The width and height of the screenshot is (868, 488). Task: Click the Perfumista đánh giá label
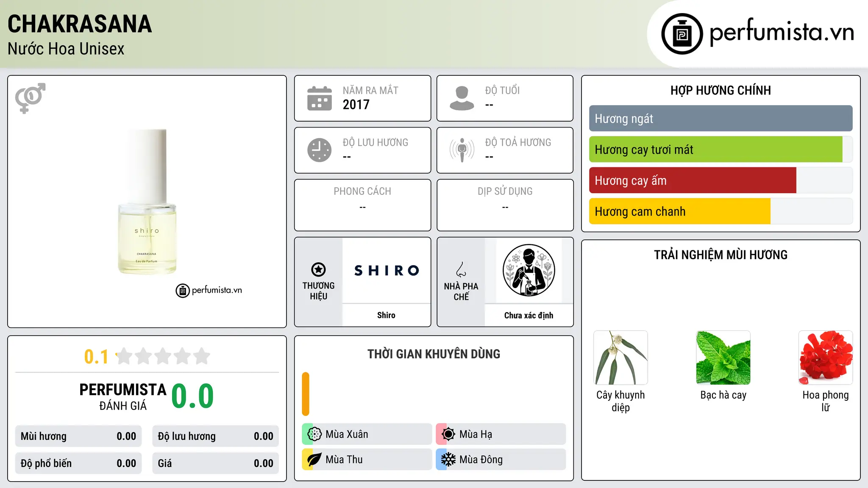click(x=123, y=396)
